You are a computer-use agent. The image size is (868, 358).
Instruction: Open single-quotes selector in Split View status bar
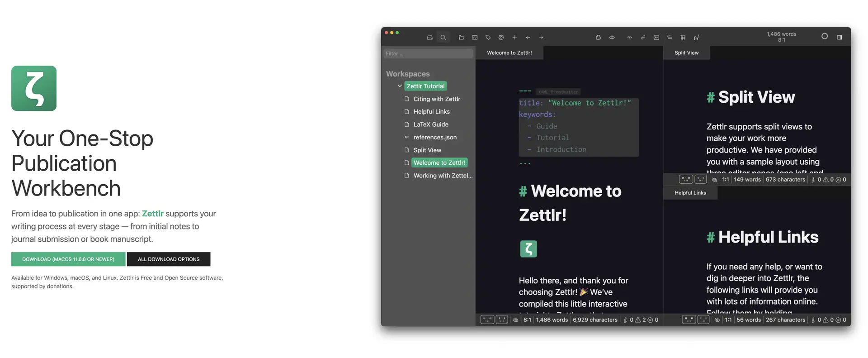(x=700, y=179)
